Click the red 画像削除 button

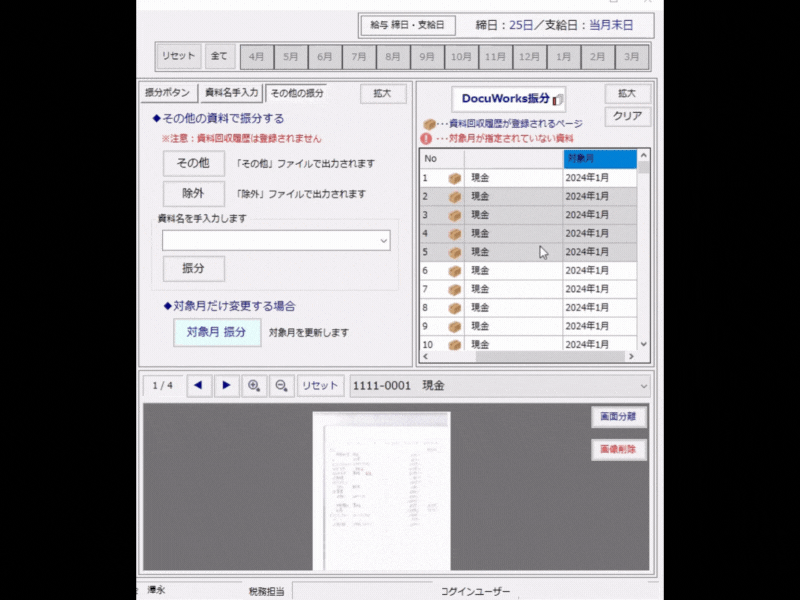point(618,450)
